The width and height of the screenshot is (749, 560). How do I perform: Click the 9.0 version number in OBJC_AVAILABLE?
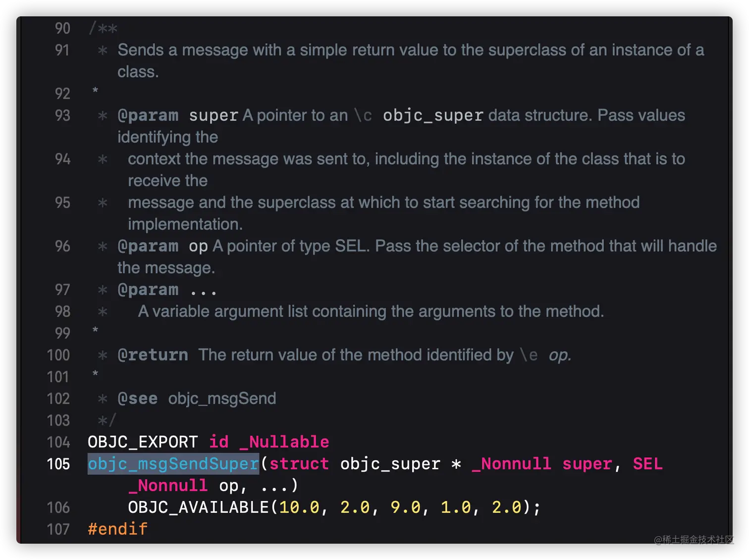(405, 508)
